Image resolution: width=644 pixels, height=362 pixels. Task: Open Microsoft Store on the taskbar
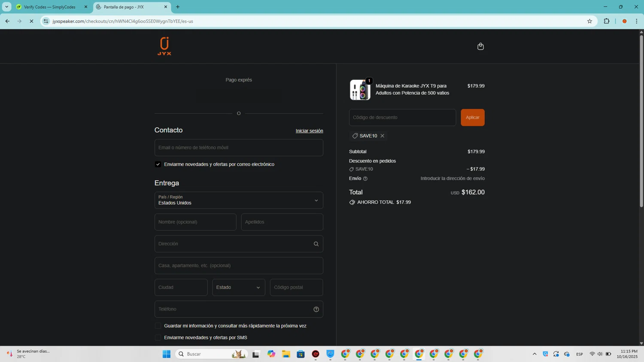coord(301,354)
